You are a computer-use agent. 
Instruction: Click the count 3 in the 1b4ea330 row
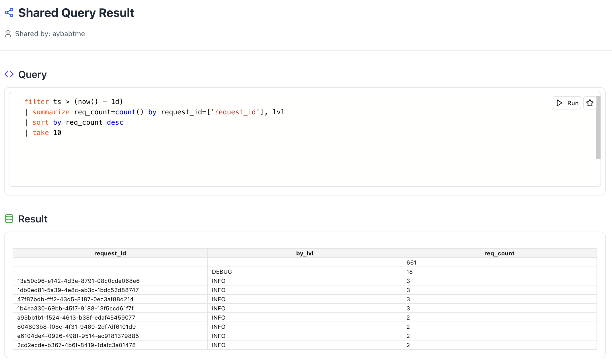click(499, 308)
